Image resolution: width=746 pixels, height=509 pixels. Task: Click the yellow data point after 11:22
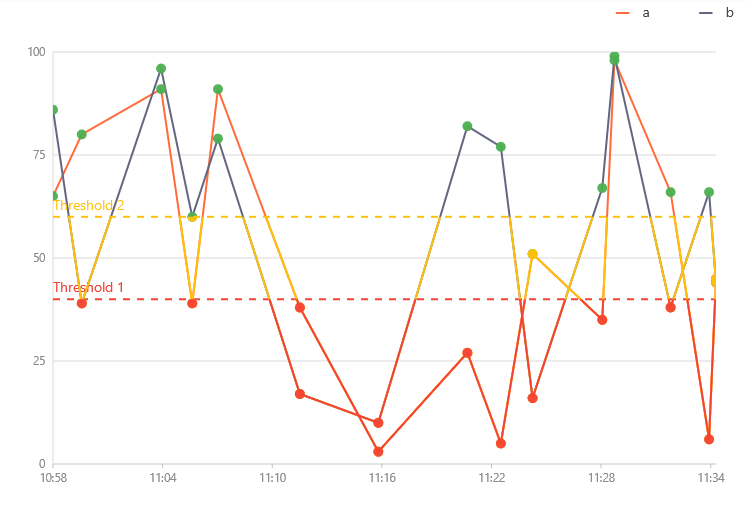pyautogui.click(x=532, y=254)
